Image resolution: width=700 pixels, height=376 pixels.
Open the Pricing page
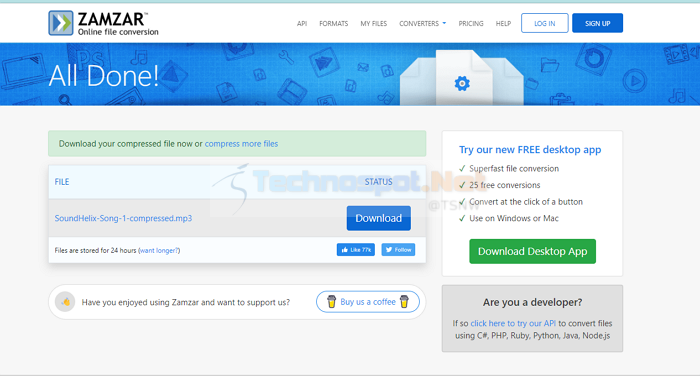pos(471,24)
